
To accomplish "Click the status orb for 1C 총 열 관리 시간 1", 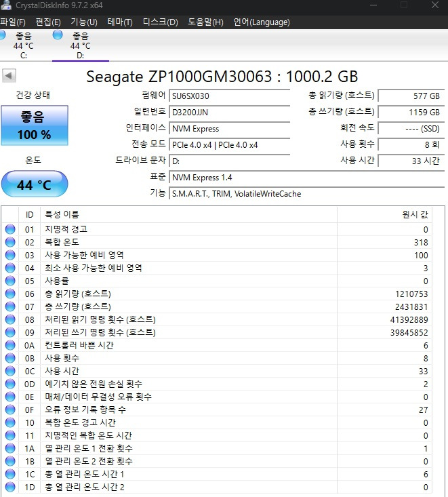I will click(10, 474).
